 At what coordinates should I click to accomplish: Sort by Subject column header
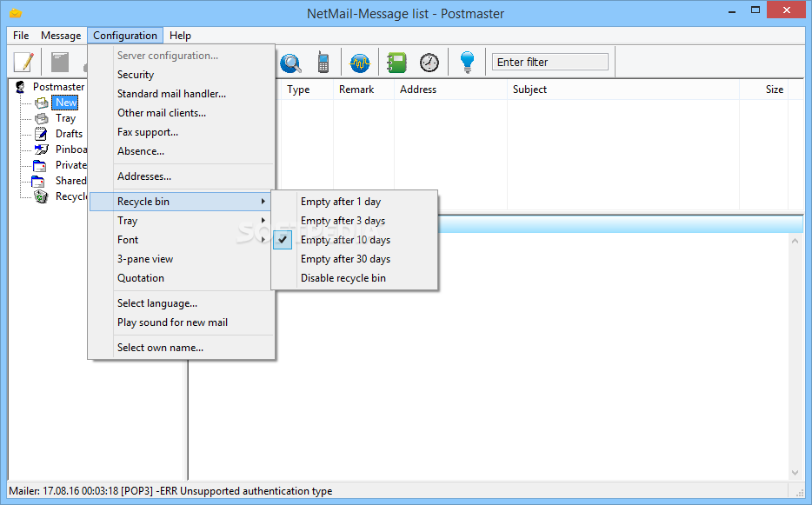click(x=623, y=90)
